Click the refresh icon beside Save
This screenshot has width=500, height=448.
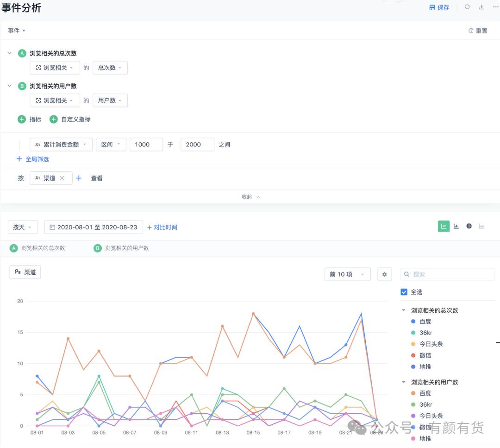coord(467,7)
